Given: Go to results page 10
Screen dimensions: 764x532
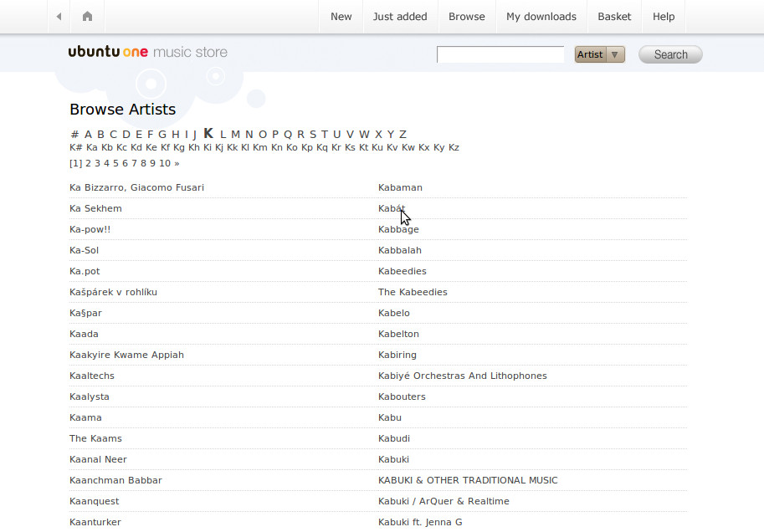Looking at the screenshot, I should (165, 164).
